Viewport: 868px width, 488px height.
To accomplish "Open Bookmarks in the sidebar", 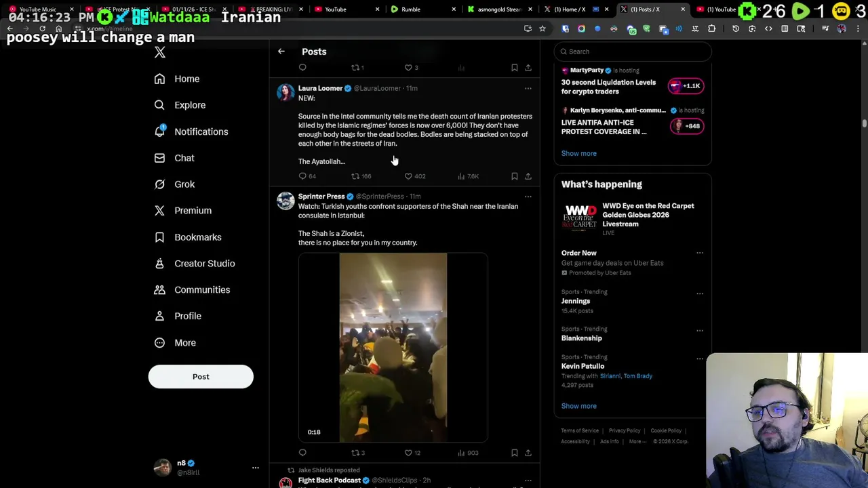I will point(188,237).
